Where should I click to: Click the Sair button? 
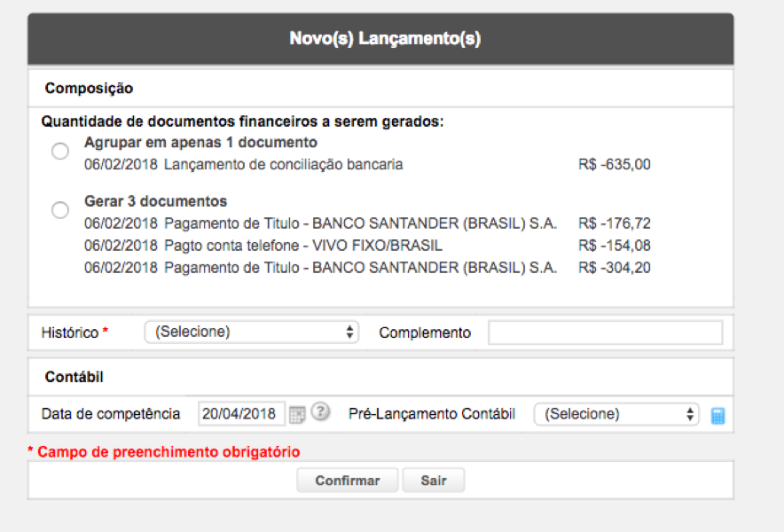point(434,481)
